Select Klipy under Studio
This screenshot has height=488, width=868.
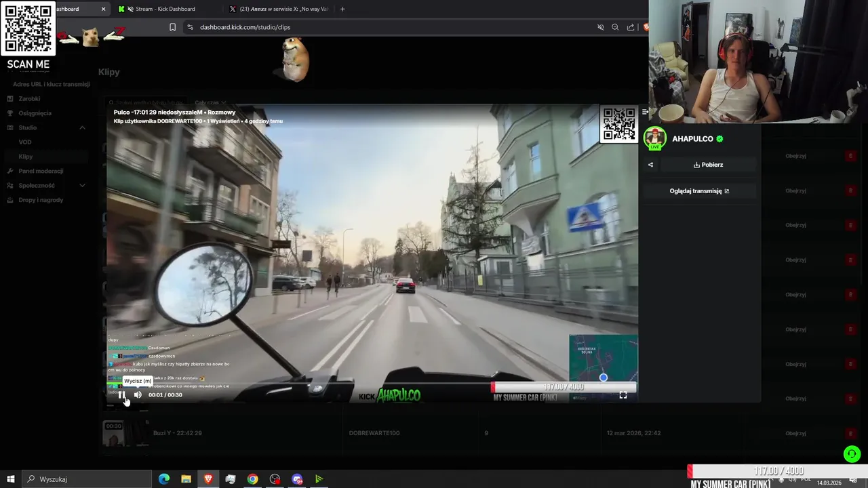click(26, 157)
